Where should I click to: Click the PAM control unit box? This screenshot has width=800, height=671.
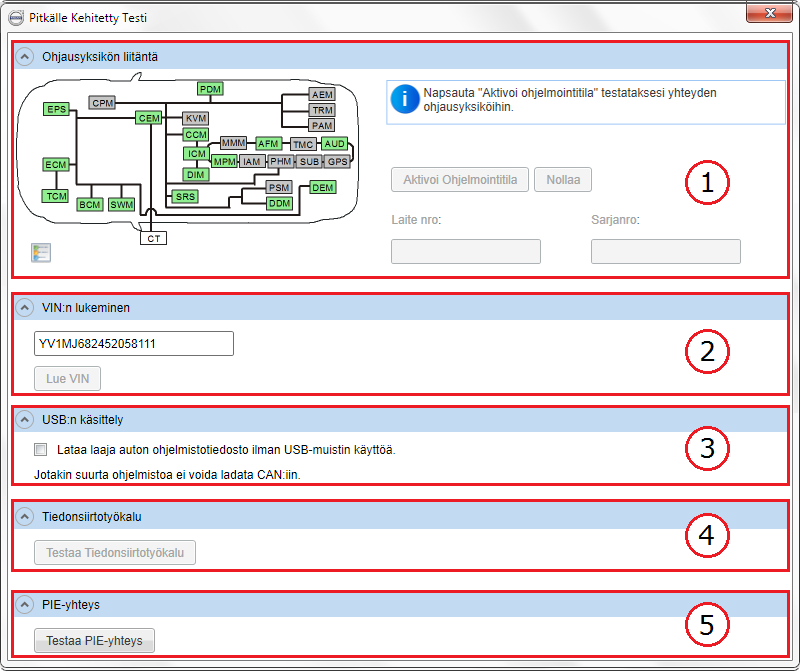pyautogui.click(x=322, y=125)
